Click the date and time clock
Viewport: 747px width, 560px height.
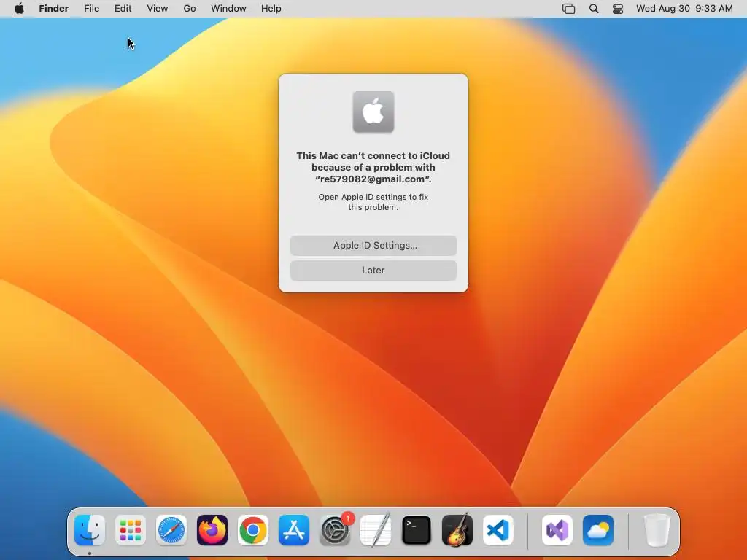click(684, 9)
